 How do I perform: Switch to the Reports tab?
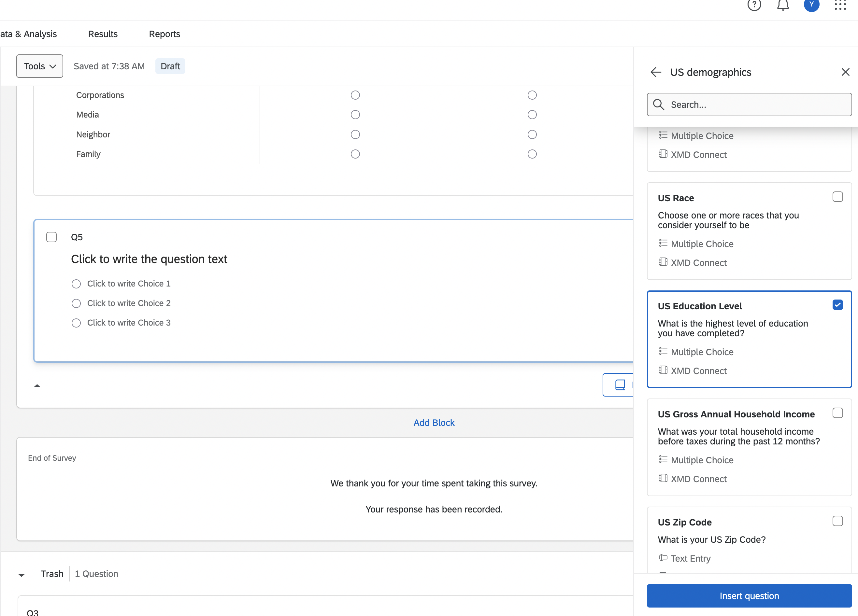164,34
